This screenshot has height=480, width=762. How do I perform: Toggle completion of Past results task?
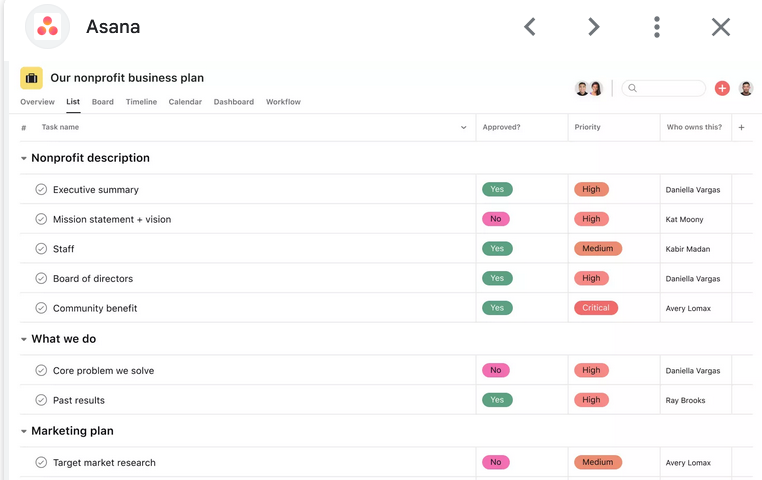41,400
